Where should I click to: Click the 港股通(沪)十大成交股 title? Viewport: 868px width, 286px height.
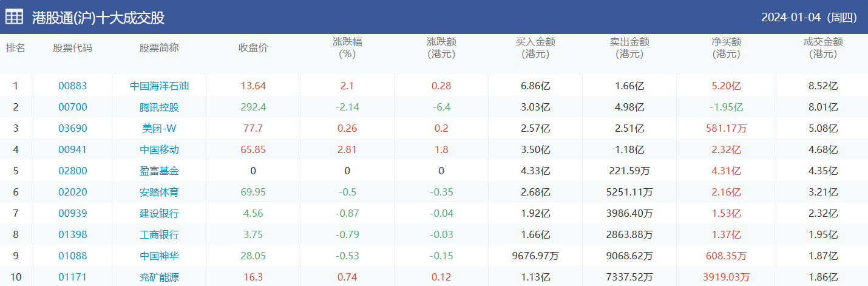(98, 18)
